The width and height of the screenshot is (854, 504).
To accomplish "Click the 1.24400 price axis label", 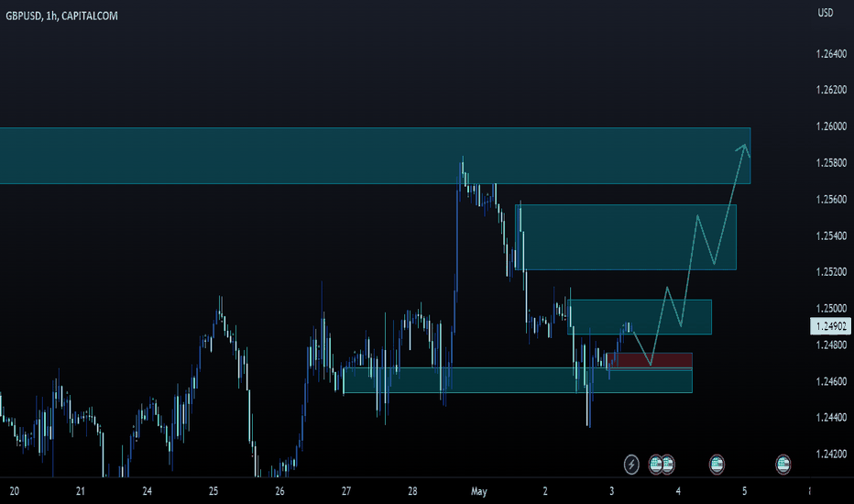I will coord(831,417).
